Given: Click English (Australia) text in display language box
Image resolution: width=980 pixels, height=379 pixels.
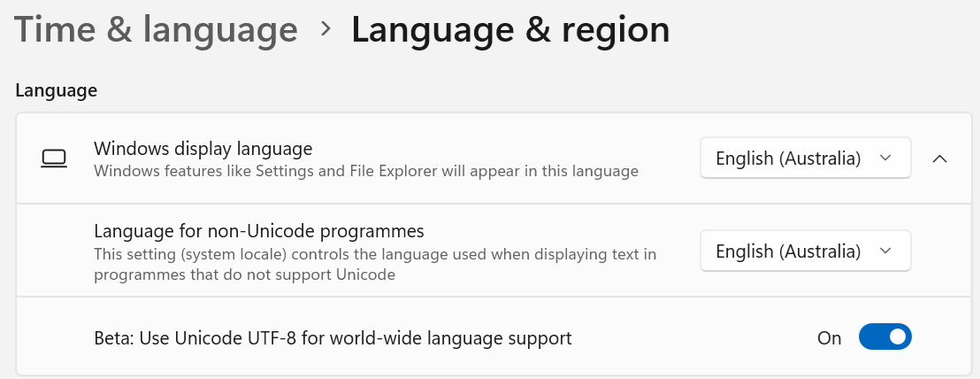Looking at the screenshot, I should pos(788,159).
